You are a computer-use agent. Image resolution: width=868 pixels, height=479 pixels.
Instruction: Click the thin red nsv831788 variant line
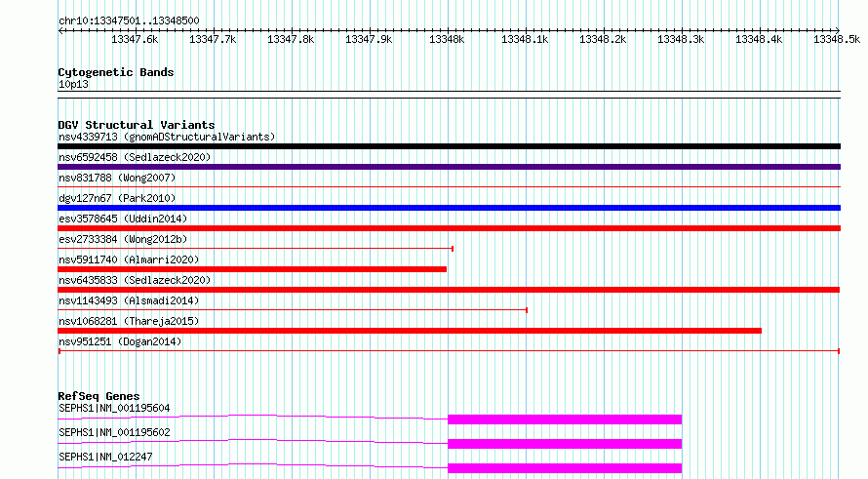[x=449, y=187]
